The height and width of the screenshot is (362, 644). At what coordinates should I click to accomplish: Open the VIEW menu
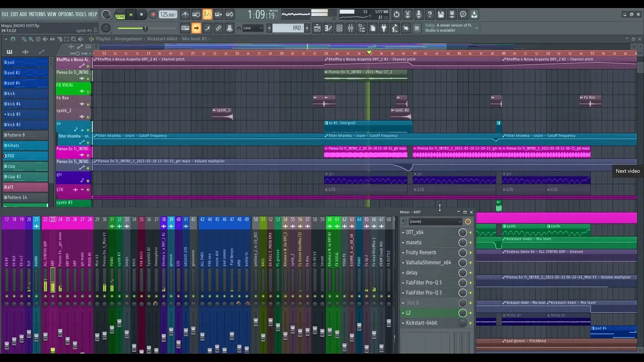[x=52, y=14]
